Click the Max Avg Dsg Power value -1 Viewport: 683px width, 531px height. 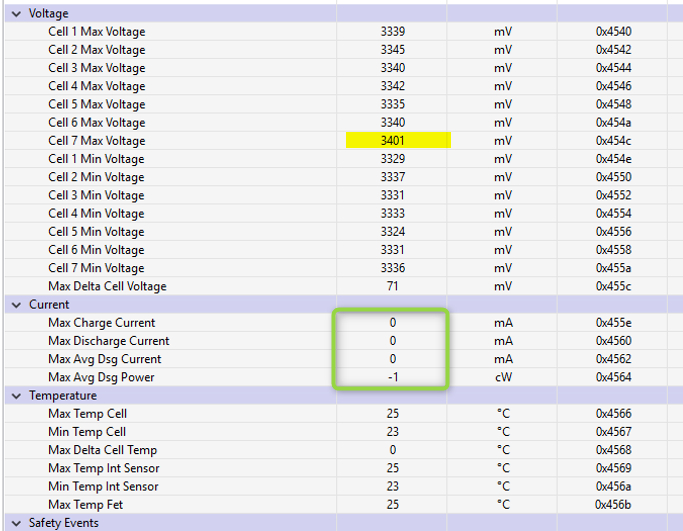pyautogui.click(x=392, y=377)
